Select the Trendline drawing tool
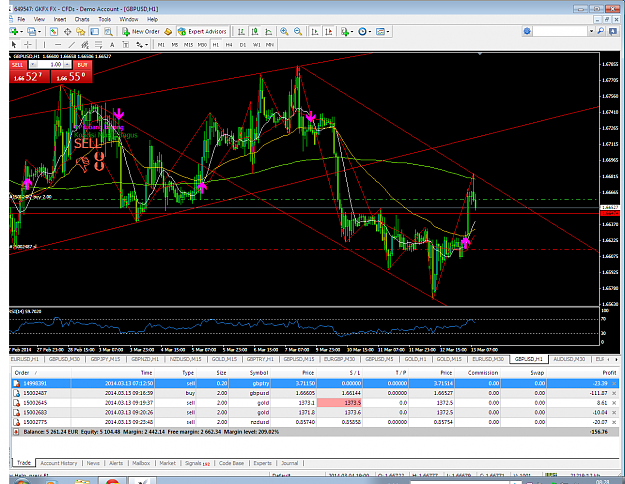Viewport: 625px width, 484px height. pos(72,45)
